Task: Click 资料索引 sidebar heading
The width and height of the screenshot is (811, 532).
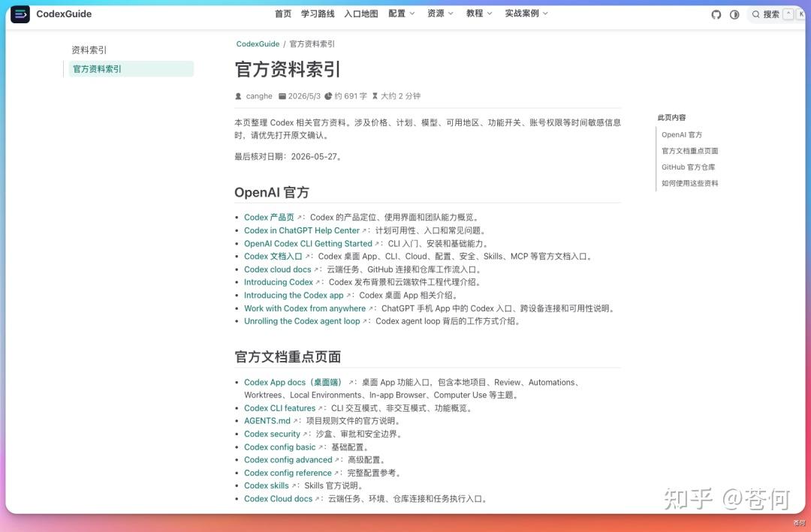Action: coord(89,50)
